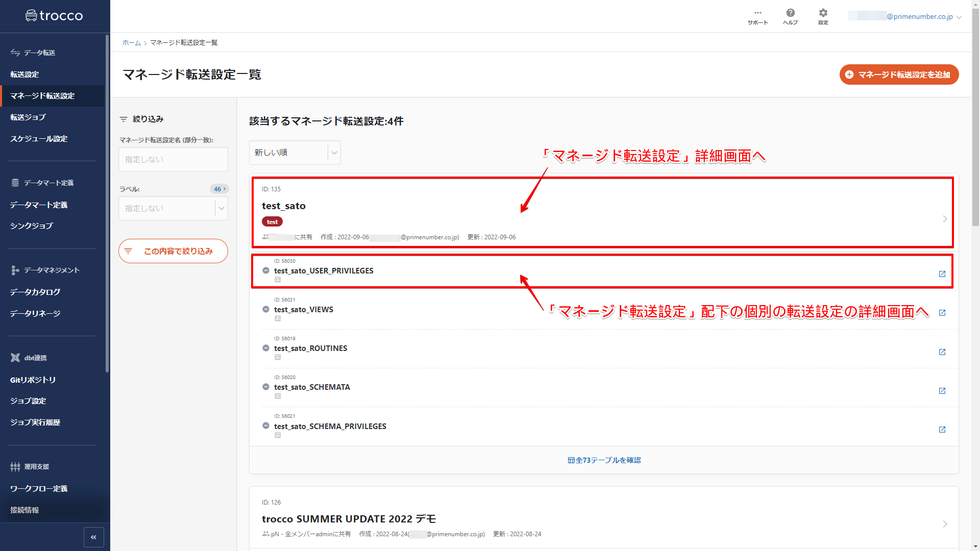Open test_sato_SCHEMATA transfer setting

pos(312,387)
